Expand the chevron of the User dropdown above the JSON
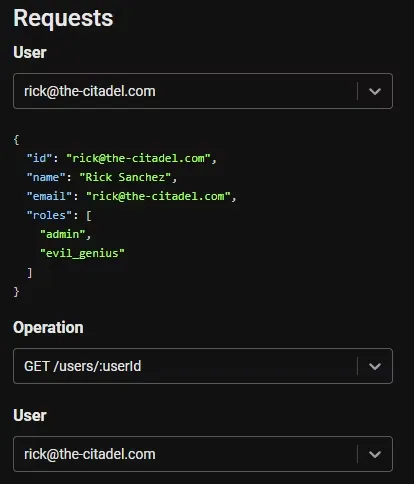 [375, 91]
